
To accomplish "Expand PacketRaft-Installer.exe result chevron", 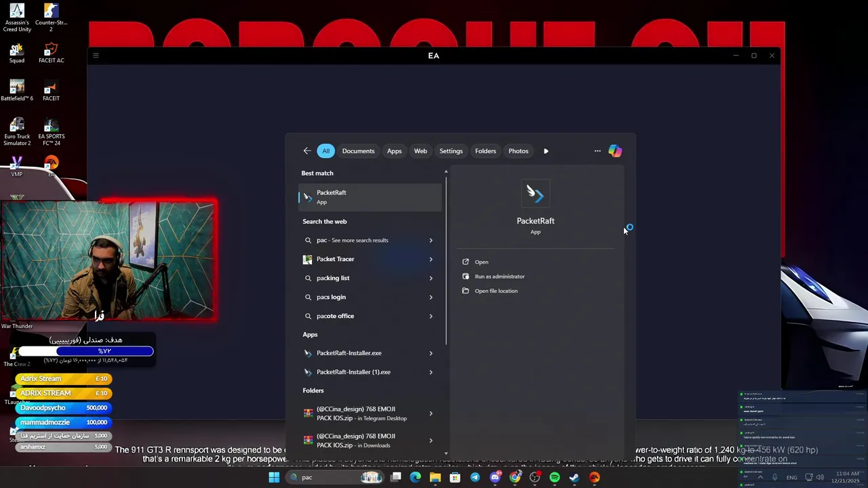I will tap(431, 353).
